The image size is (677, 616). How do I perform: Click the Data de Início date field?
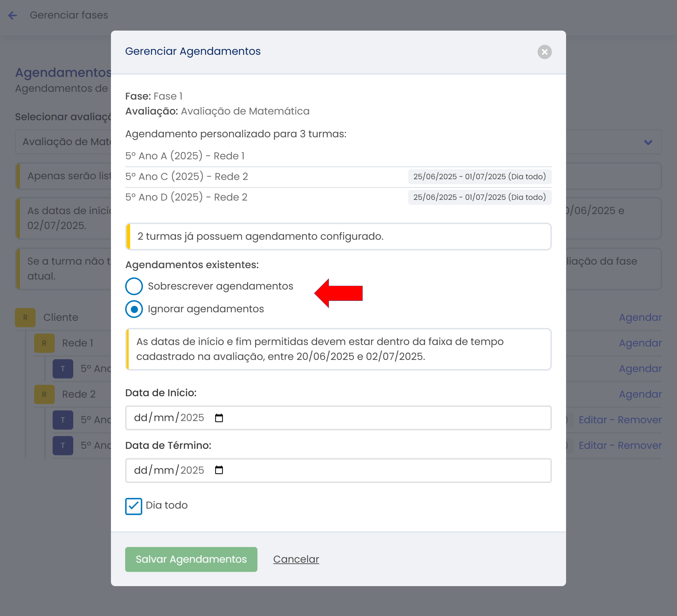coord(338,418)
